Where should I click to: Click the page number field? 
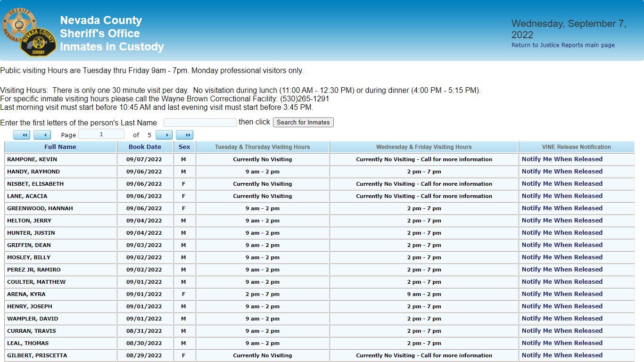[101, 134]
